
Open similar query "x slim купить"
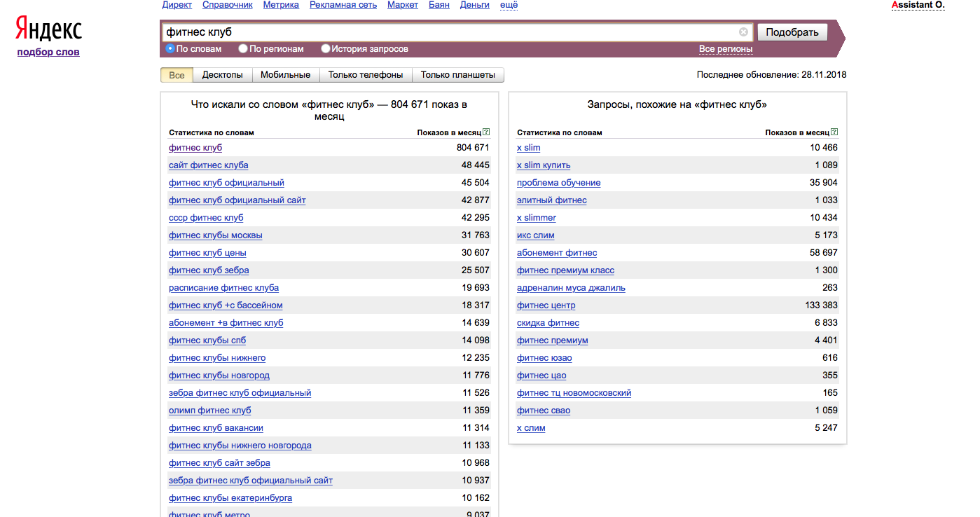click(544, 165)
